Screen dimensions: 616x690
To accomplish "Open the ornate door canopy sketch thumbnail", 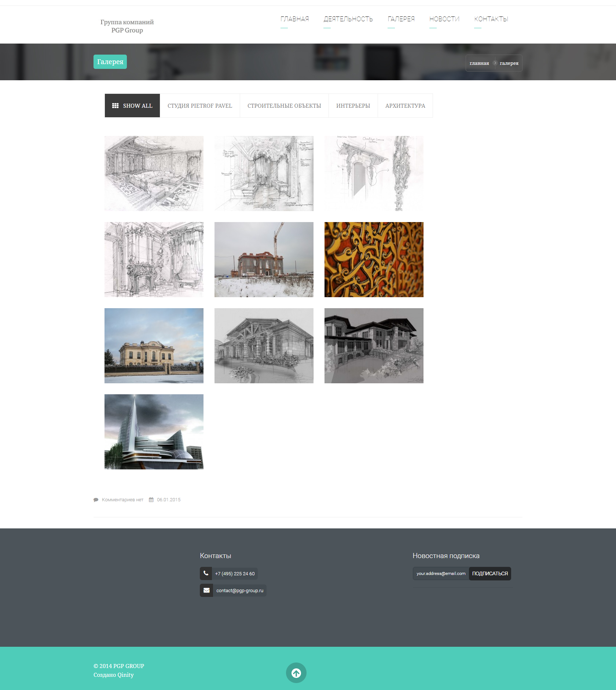I will pyautogui.click(x=374, y=173).
